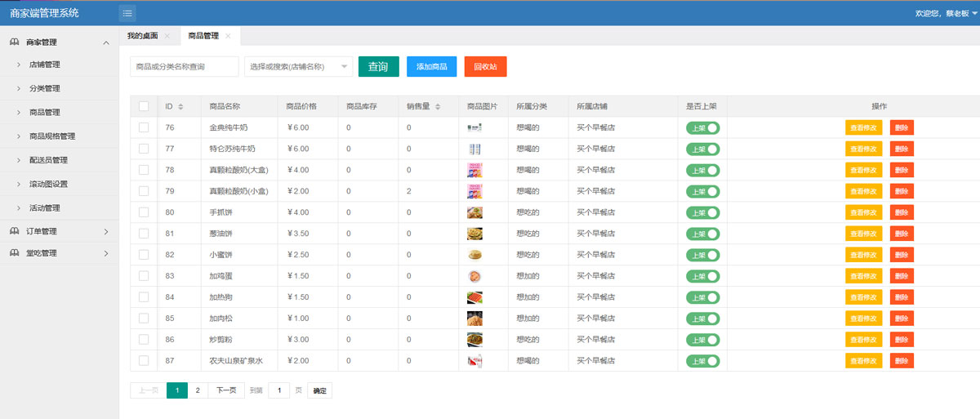The height and width of the screenshot is (419, 980).
Task: Click the 订单管理 sidebar icon
Action: click(x=14, y=231)
